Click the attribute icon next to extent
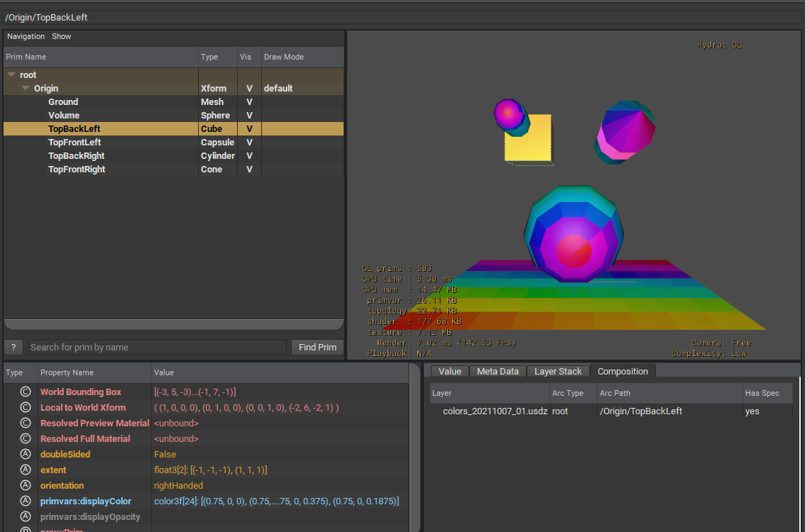The width and height of the screenshot is (805, 532). [x=26, y=470]
